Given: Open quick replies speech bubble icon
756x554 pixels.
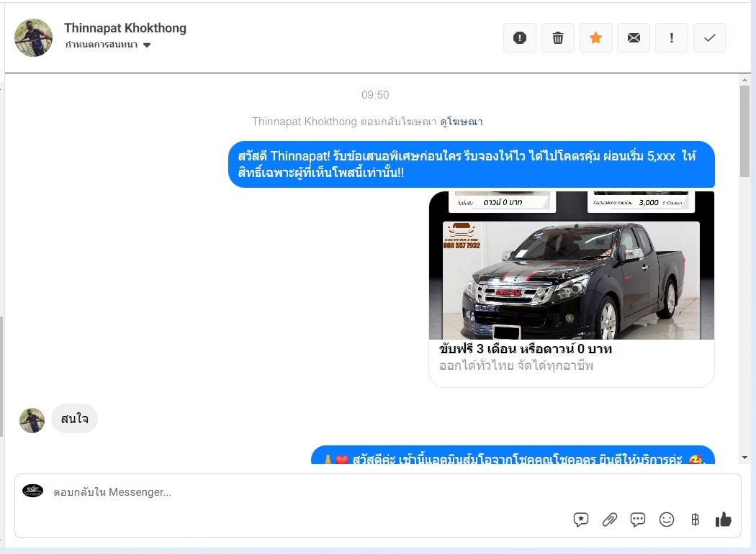Looking at the screenshot, I should (x=638, y=519).
